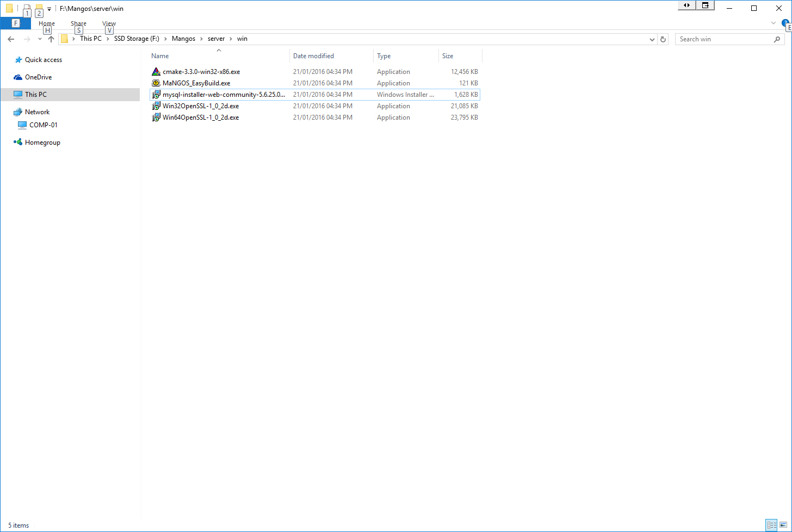Select the cmake-3.3.0-win32-x86.exe file icon
The image size is (792, 532).
pyautogui.click(x=156, y=72)
